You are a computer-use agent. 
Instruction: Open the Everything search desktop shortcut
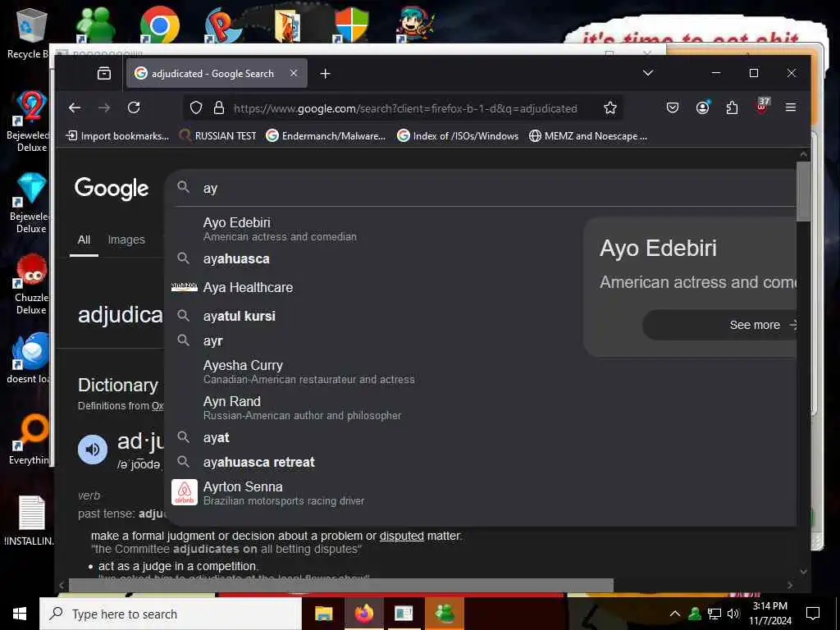coord(30,440)
